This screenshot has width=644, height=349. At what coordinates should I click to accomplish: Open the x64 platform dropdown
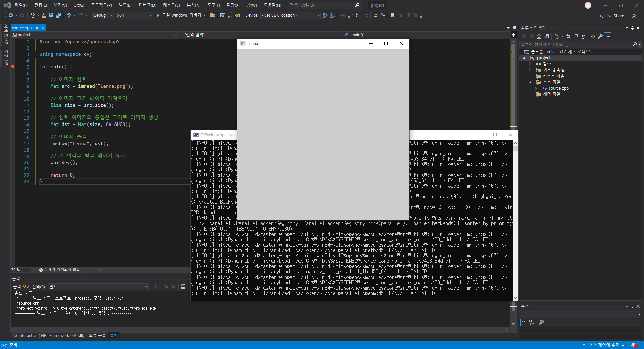coord(134,15)
